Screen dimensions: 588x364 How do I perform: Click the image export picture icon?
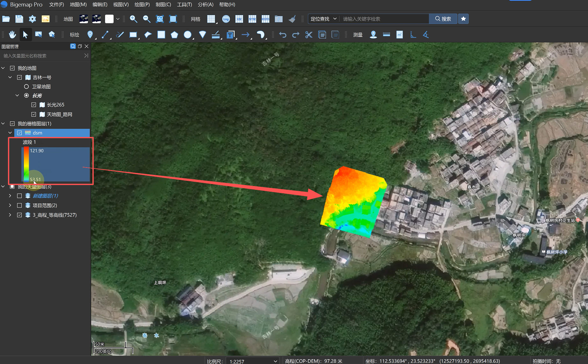click(x=46, y=19)
